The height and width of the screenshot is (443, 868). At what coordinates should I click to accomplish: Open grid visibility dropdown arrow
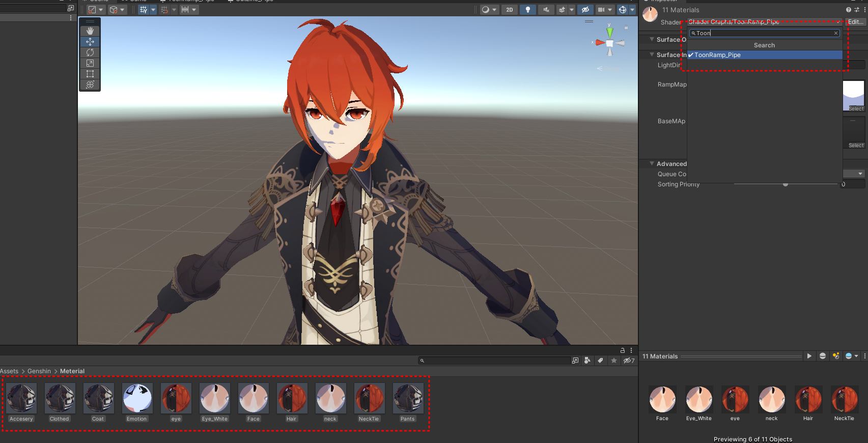coord(153,10)
